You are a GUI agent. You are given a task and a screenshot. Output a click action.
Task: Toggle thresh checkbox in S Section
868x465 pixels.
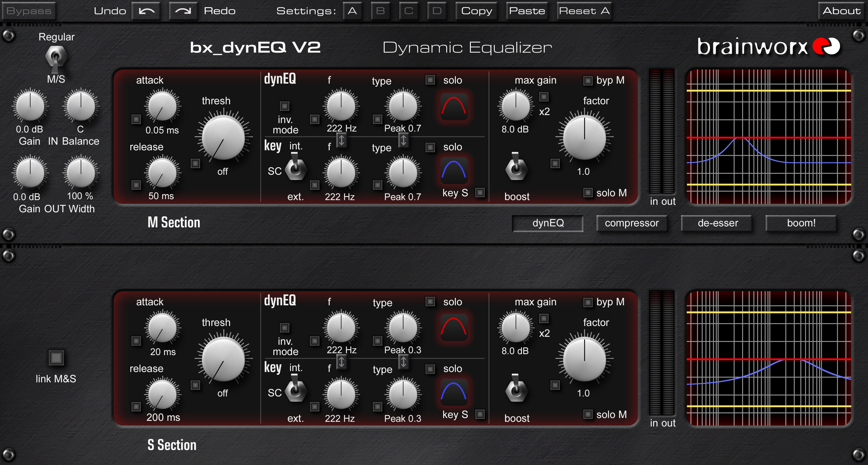tap(195, 385)
